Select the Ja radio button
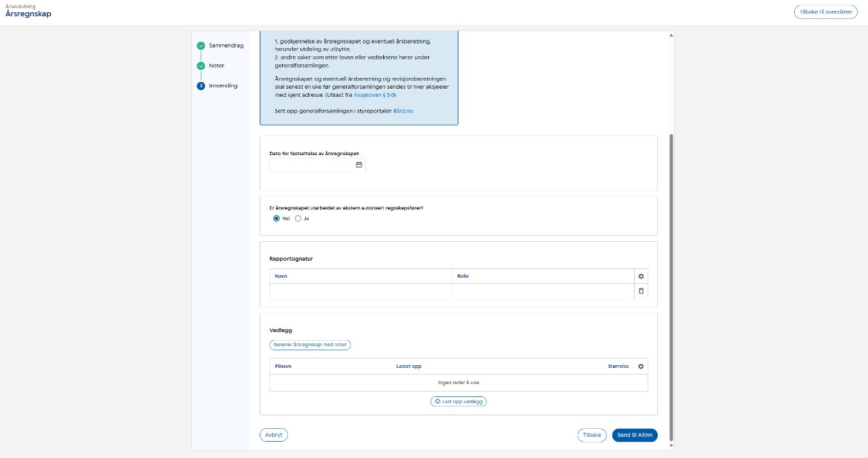The height and width of the screenshot is (458, 868). point(298,218)
